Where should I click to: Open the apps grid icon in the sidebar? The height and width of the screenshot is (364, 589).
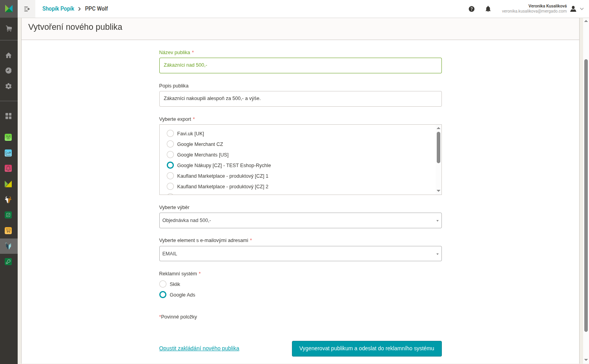(x=9, y=116)
